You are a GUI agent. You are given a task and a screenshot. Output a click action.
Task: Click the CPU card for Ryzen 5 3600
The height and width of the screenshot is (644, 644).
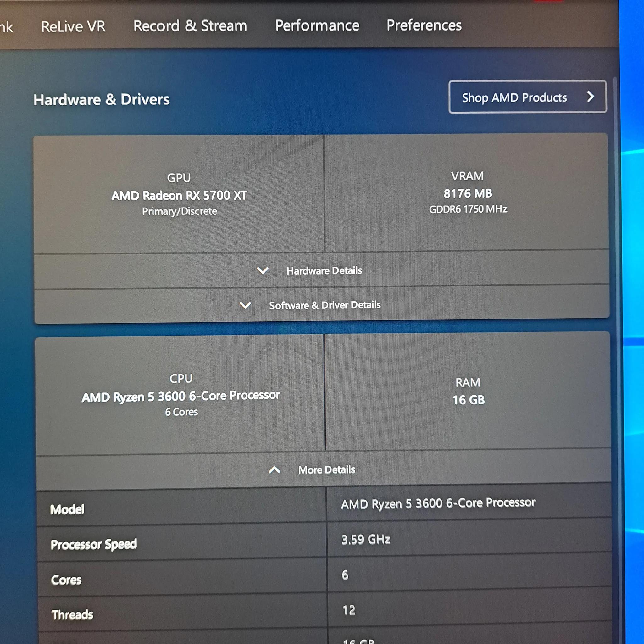180,395
